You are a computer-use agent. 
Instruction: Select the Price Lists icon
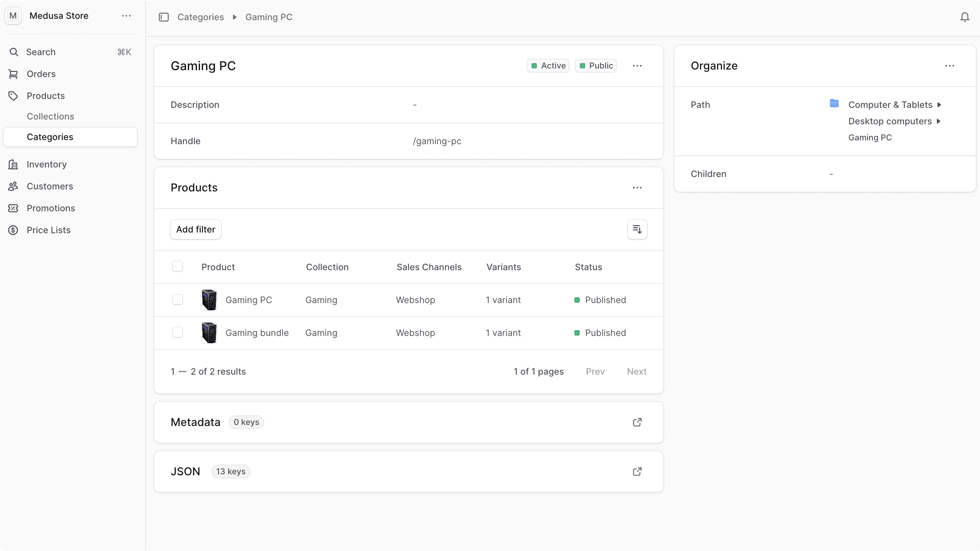coord(13,230)
